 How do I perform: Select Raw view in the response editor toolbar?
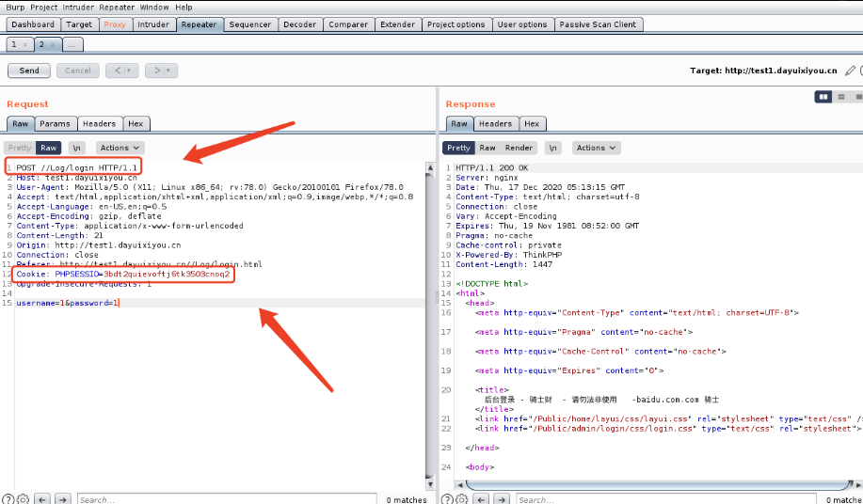487,148
